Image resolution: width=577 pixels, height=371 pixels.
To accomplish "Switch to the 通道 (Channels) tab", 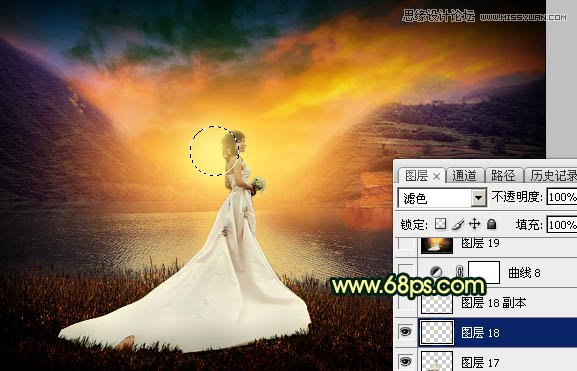I will coord(464,176).
